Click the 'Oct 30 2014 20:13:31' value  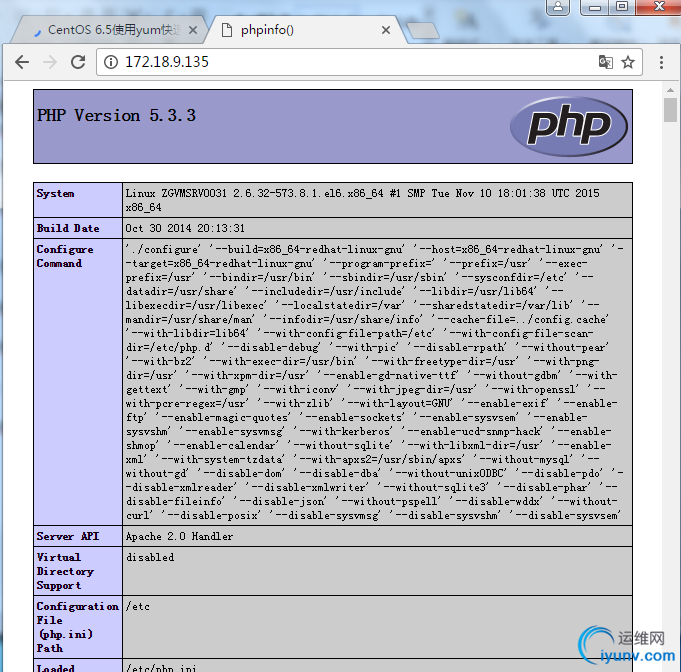click(x=185, y=228)
